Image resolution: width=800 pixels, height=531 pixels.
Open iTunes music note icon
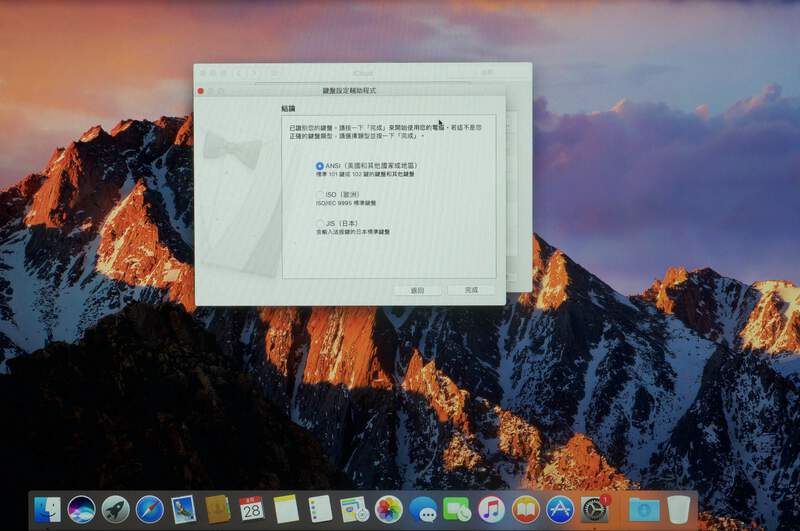pyautogui.click(x=491, y=510)
